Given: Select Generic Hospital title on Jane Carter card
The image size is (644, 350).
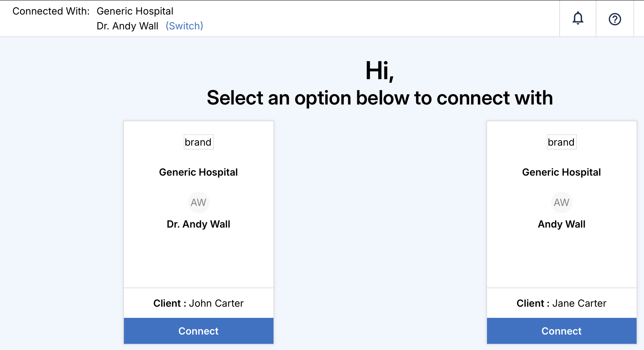Looking at the screenshot, I should pos(561,172).
